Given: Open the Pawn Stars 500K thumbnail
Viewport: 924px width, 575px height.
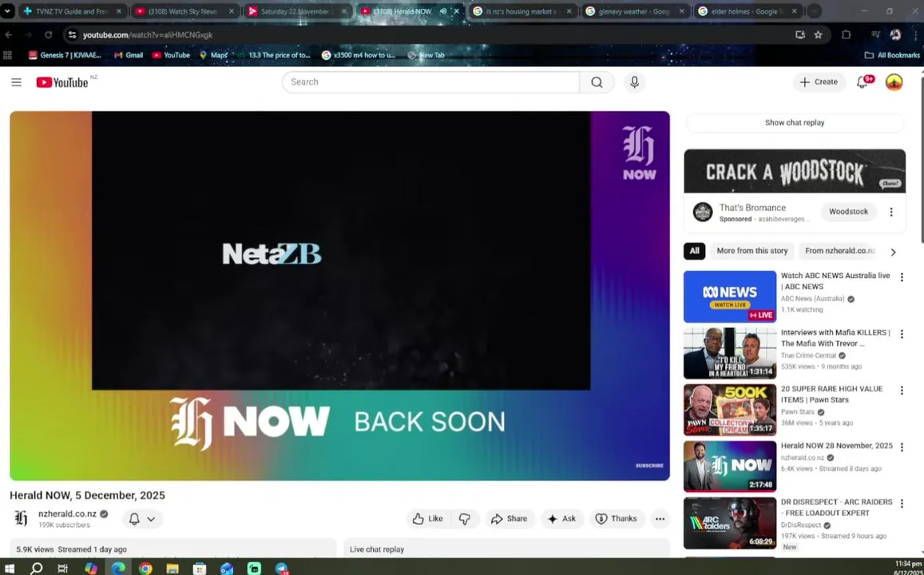Looking at the screenshot, I should coord(729,410).
